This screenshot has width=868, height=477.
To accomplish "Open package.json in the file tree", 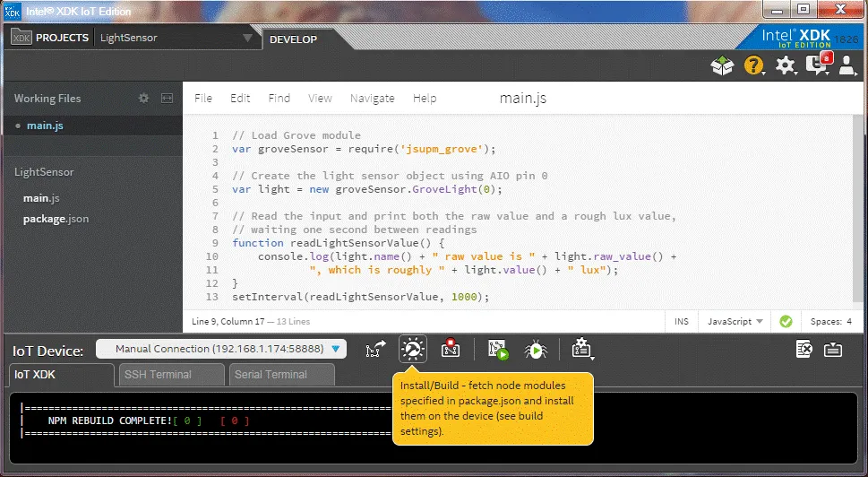I will click(56, 219).
